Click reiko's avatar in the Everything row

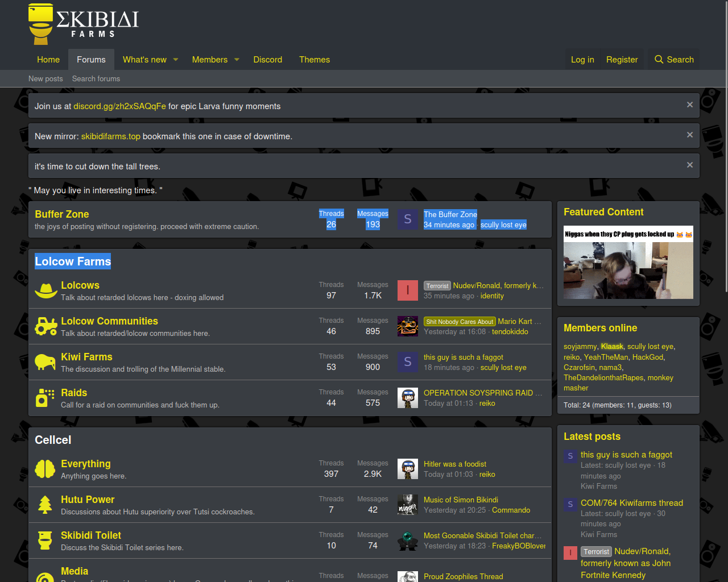(x=407, y=469)
